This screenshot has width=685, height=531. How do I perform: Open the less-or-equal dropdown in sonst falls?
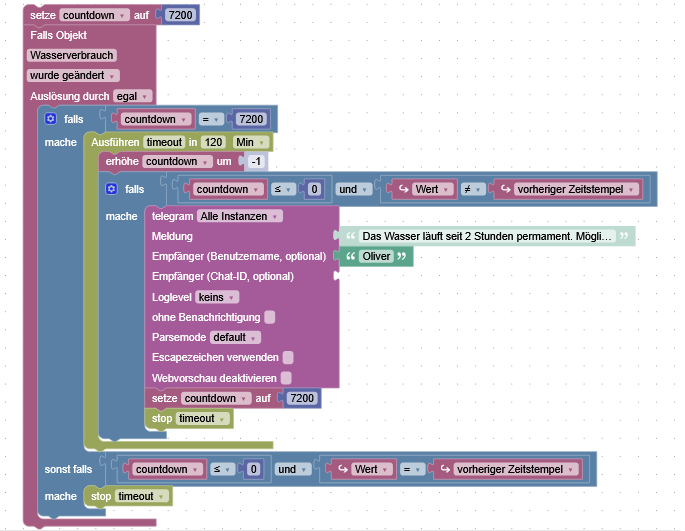point(222,469)
